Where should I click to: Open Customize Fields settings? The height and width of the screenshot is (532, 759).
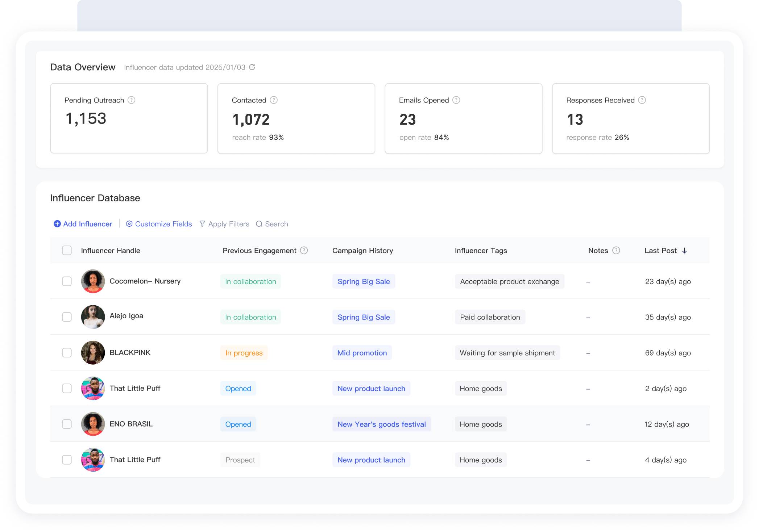(159, 224)
